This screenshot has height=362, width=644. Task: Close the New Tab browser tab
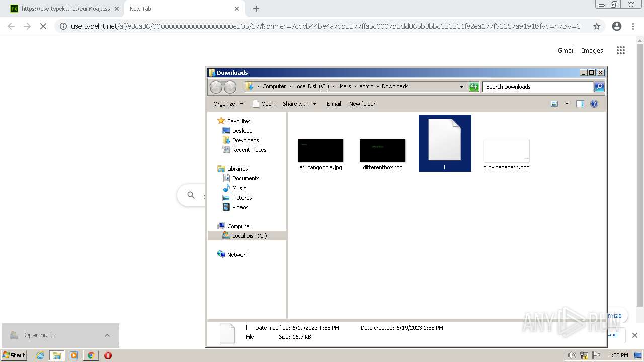[x=237, y=9]
